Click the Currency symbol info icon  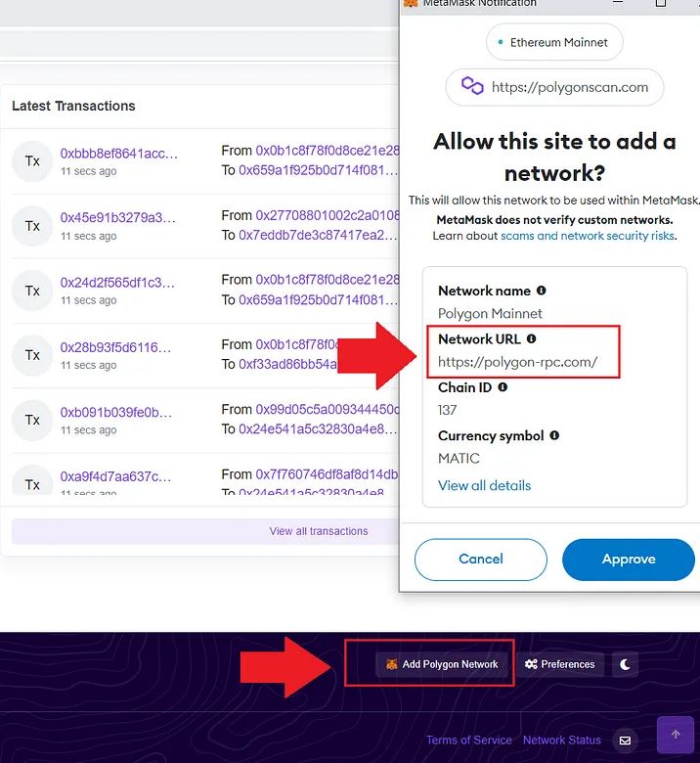(x=554, y=435)
